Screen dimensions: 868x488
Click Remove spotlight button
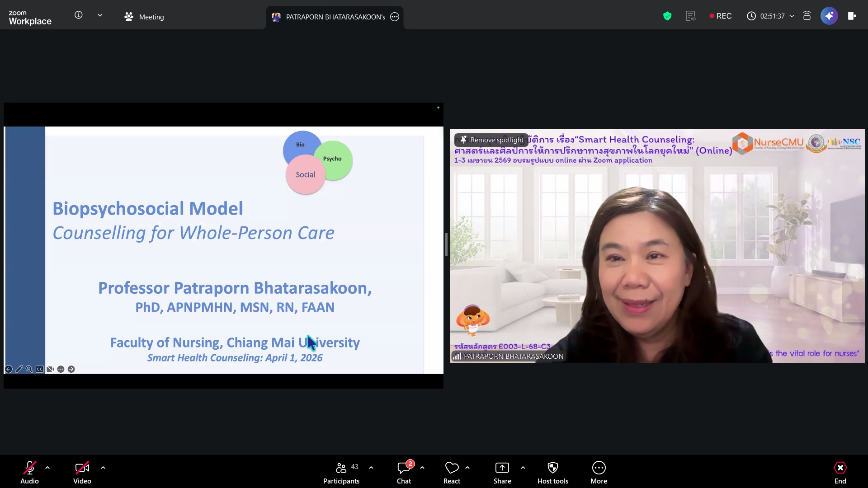pos(491,140)
